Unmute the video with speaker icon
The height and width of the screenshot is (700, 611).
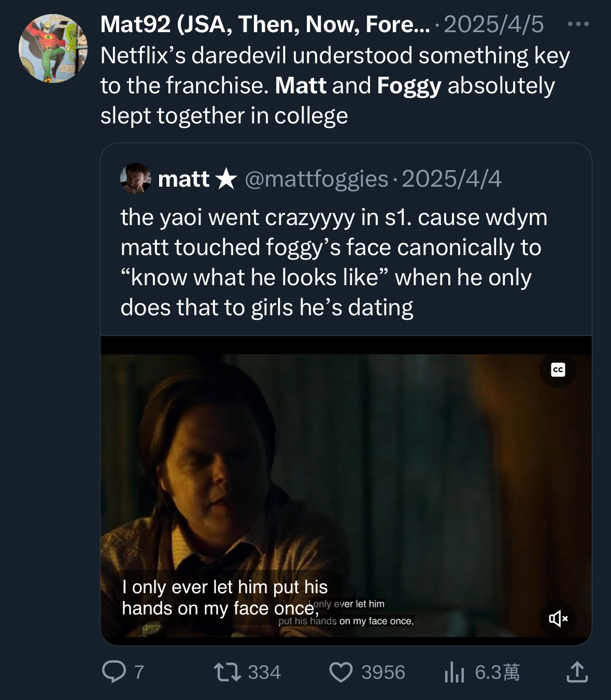point(558,618)
